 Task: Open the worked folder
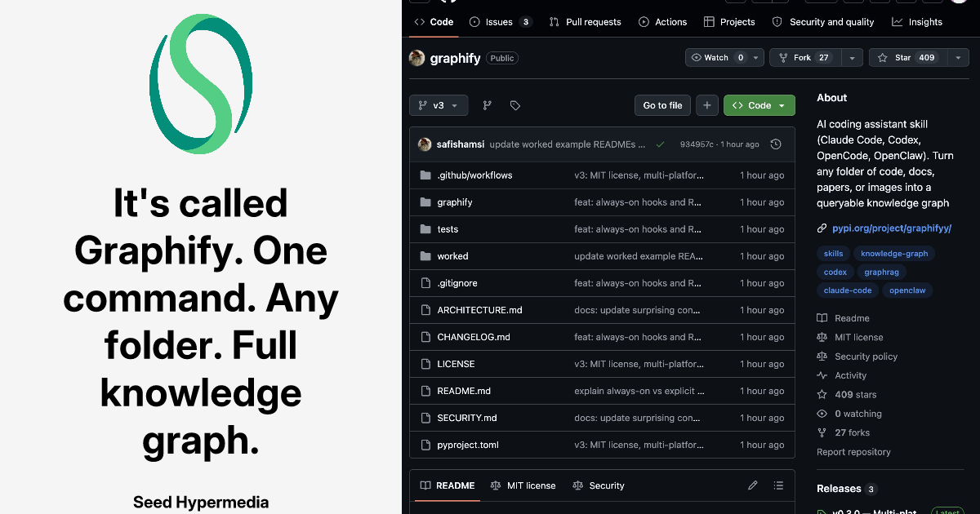(452, 256)
